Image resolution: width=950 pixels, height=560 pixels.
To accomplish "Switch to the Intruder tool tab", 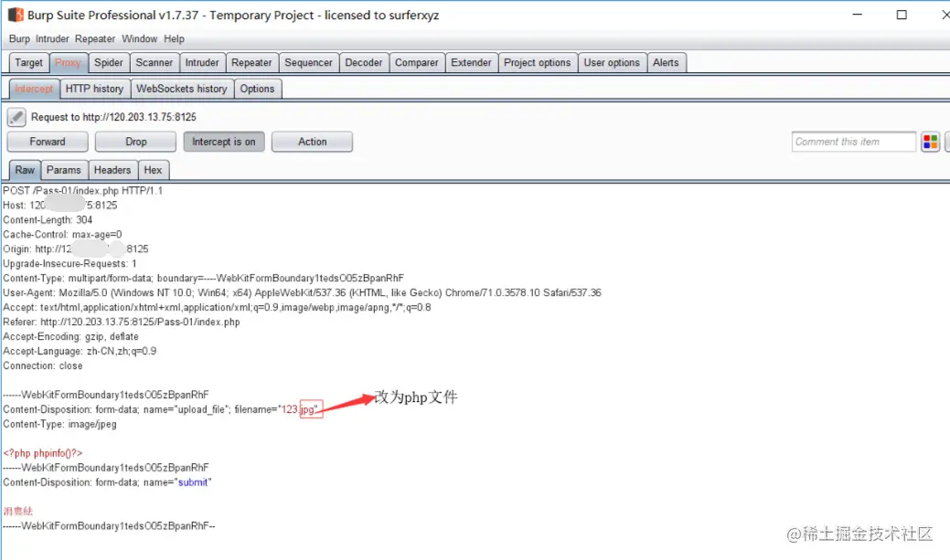I will (x=202, y=62).
